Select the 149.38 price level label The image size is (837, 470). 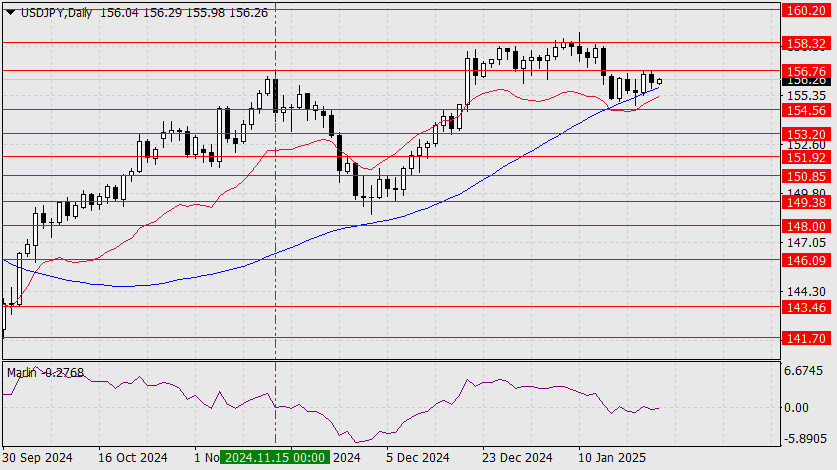pyautogui.click(x=806, y=202)
